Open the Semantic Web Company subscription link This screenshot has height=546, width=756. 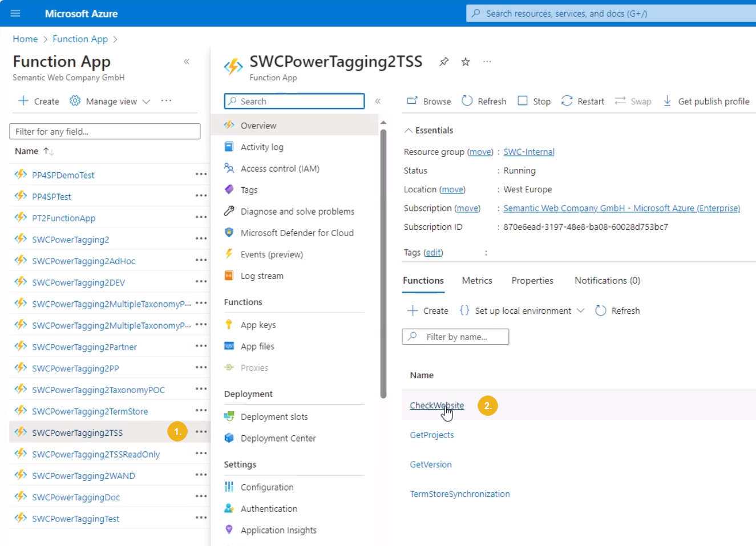[x=621, y=208]
